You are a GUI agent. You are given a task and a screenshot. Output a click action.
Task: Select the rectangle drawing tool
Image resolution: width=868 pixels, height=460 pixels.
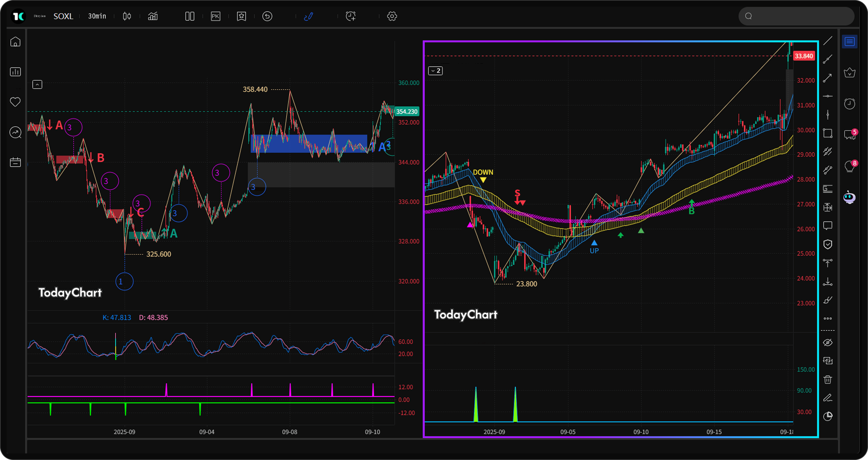tap(828, 133)
